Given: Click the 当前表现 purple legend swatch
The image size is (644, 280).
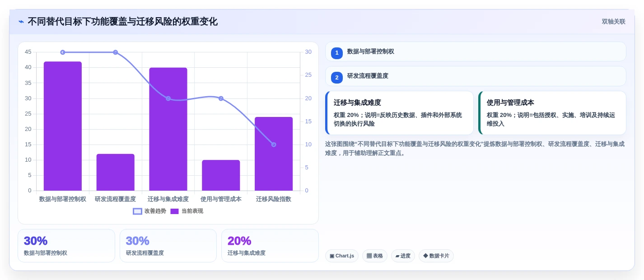Looking at the screenshot, I should [x=174, y=211].
